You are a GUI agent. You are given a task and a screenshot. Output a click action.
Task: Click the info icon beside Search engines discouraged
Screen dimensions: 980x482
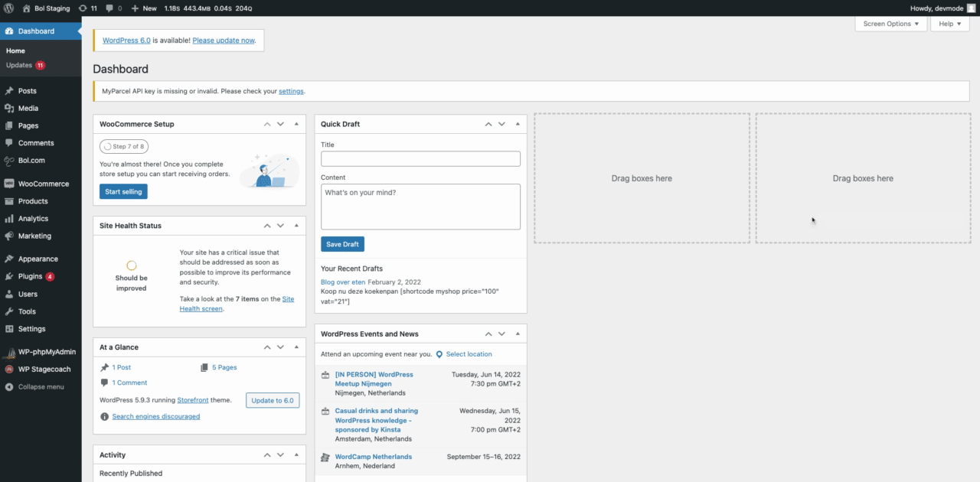(105, 416)
